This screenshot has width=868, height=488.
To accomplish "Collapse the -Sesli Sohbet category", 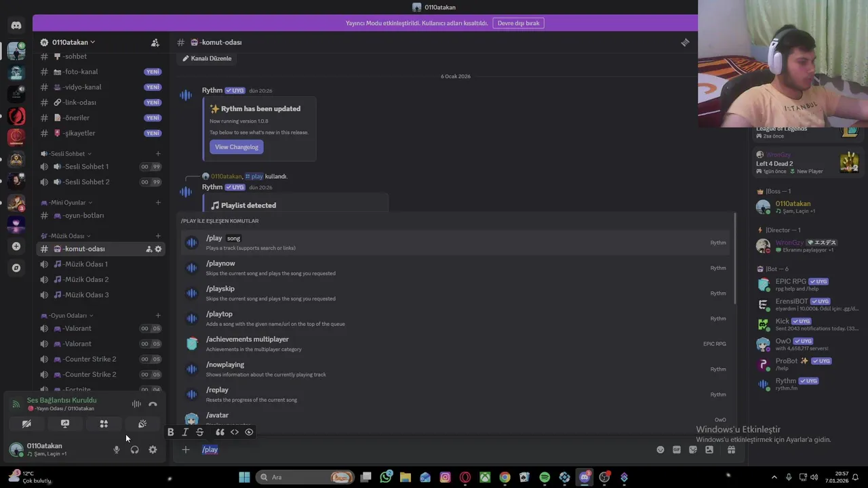I will [x=67, y=154].
